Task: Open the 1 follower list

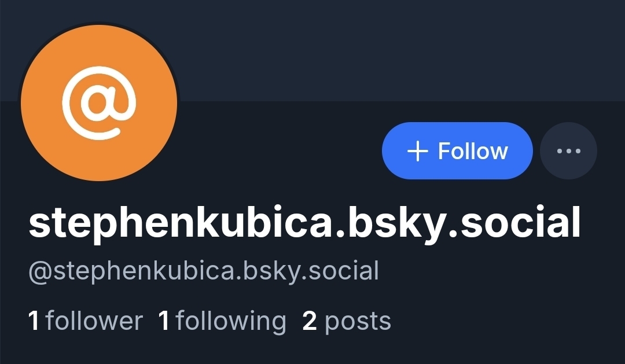Action: pyautogui.click(x=85, y=321)
